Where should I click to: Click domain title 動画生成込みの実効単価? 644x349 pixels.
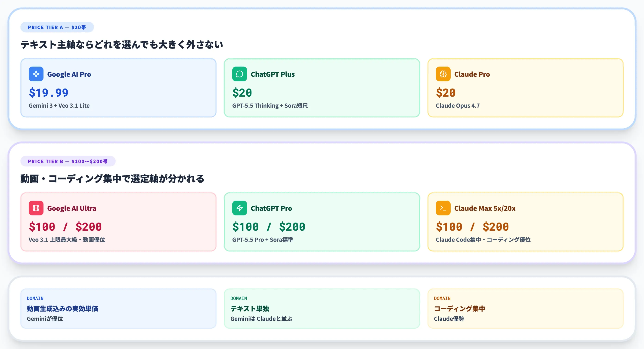[62, 309]
